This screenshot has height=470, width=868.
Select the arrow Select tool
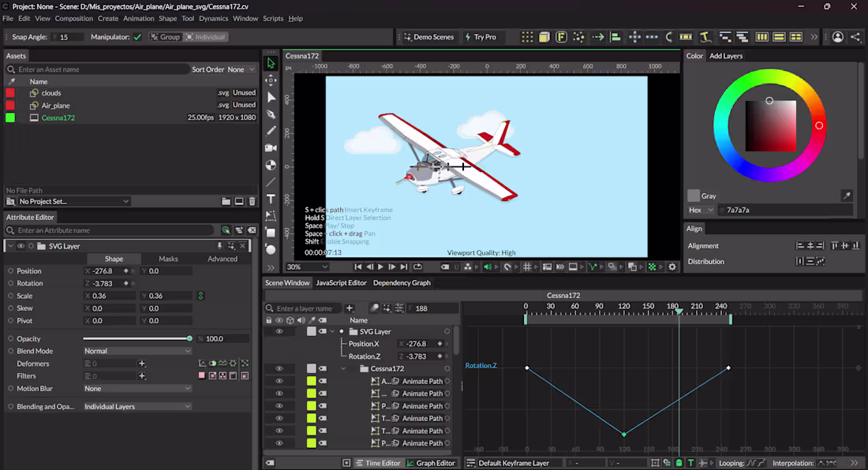pyautogui.click(x=271, y=63)
